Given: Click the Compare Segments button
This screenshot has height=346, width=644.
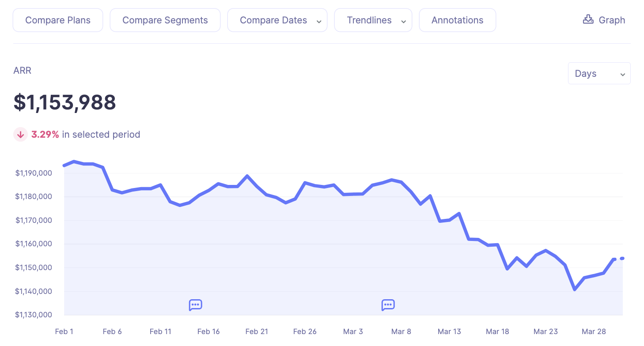Looking at the screenshot, I should [165, 20].
